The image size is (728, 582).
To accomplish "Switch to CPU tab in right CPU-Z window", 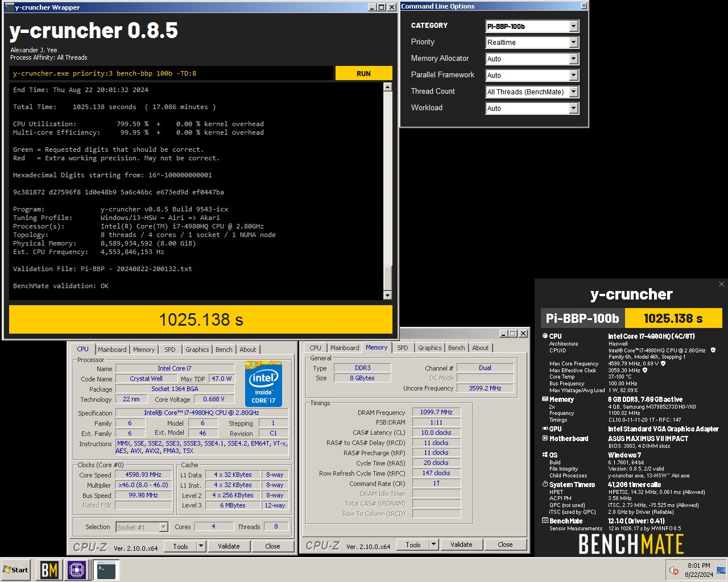I will click(x=316, y=348).
